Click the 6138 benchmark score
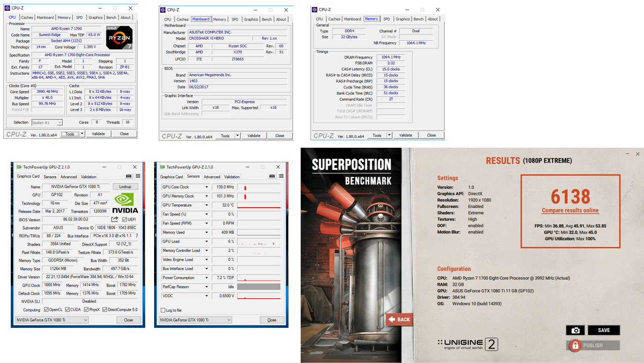This screenshot has height=363, width=644. coord(570,196)
